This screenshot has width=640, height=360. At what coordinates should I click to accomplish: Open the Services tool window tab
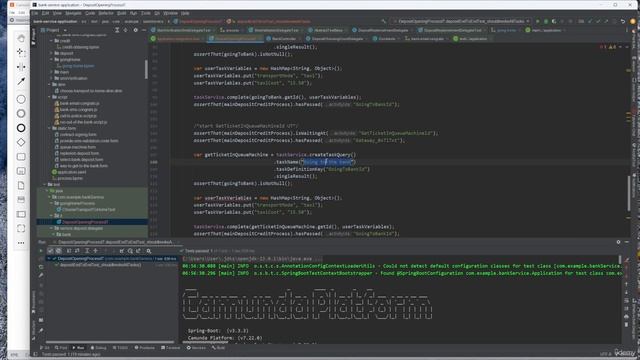tap(196, 348)
